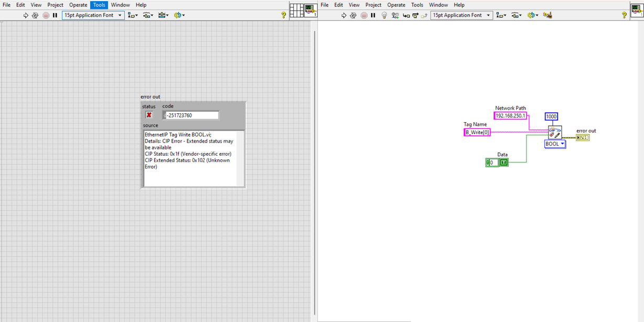Click the error out status indicator

(x=149, y=115)
